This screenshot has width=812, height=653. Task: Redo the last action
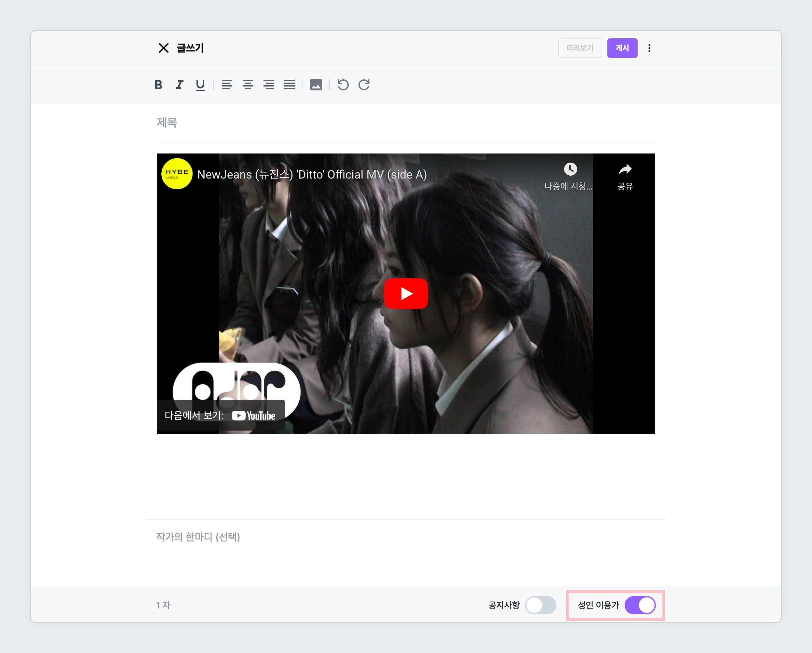click(x=364, y=85)
